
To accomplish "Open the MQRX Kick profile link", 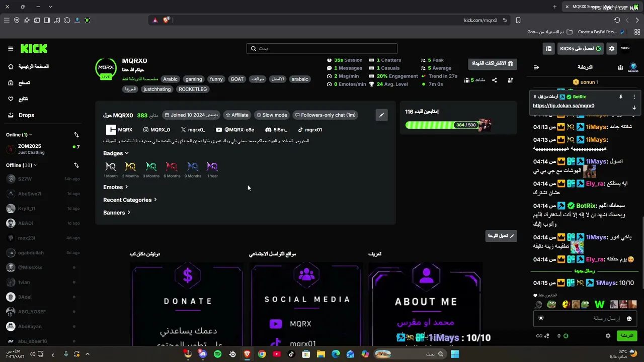I will tap(119, 130).
